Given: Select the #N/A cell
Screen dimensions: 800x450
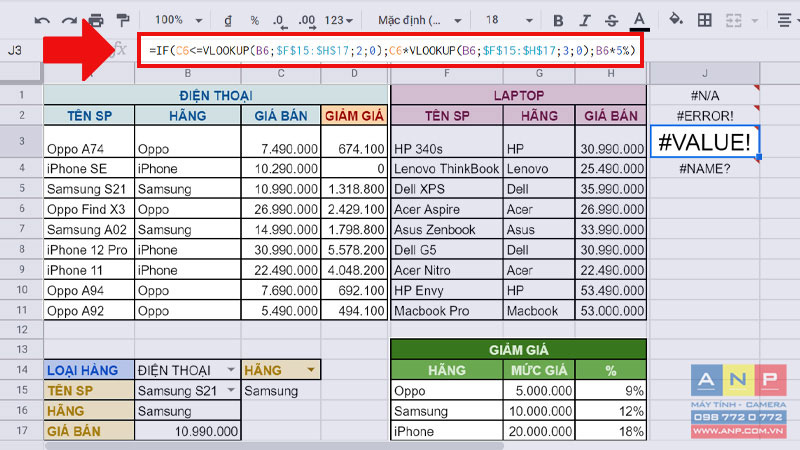Looking at the screenshot, I should pyautogui.click(x=705, y=95).
